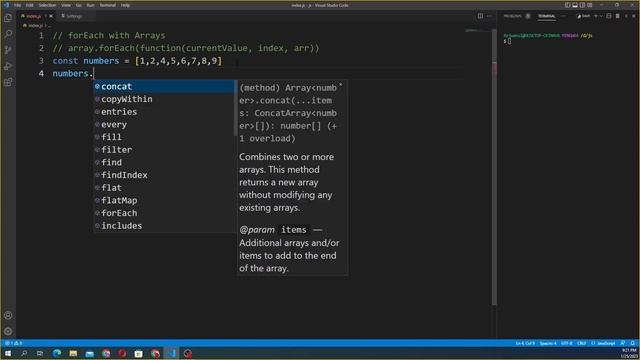
Task: Open the Extensions view
Action: pos(8,82)
